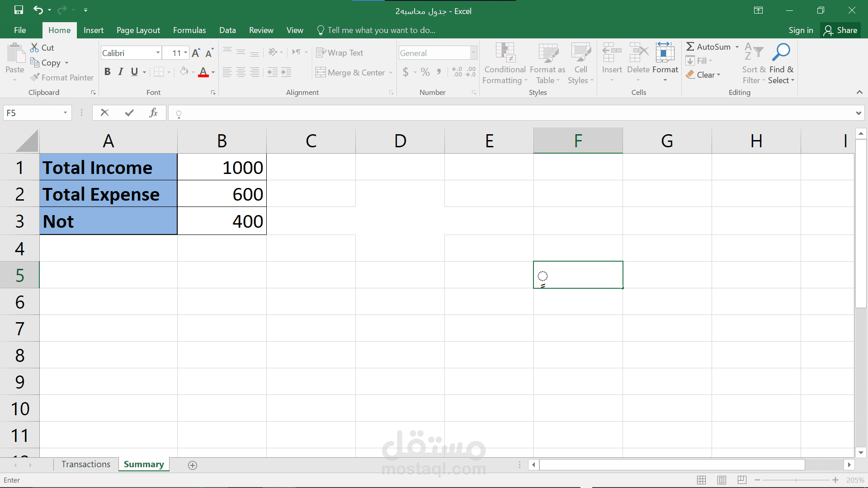
Task: Click the Merge & Center icon
Action: pos(321,72)
